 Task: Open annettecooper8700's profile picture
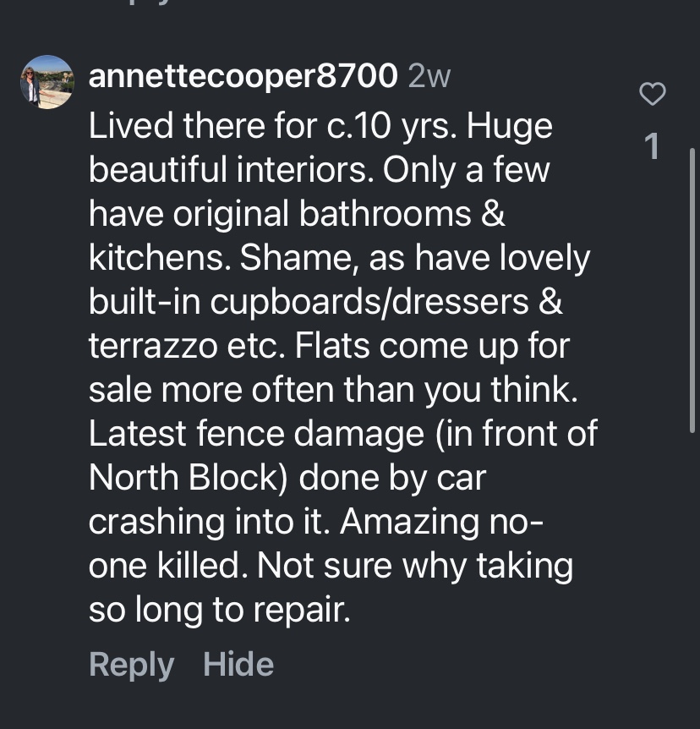pyautogui.click(x=46, y=82)
